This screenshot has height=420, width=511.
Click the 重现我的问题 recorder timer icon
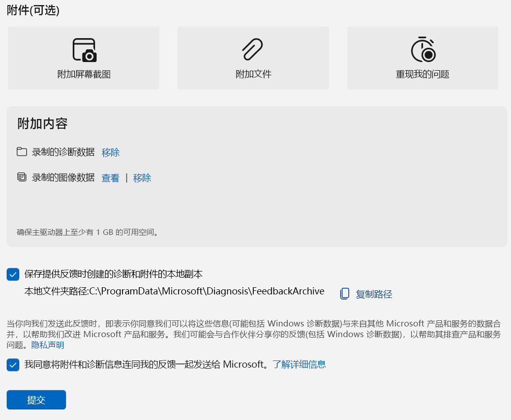coord(422,48)
